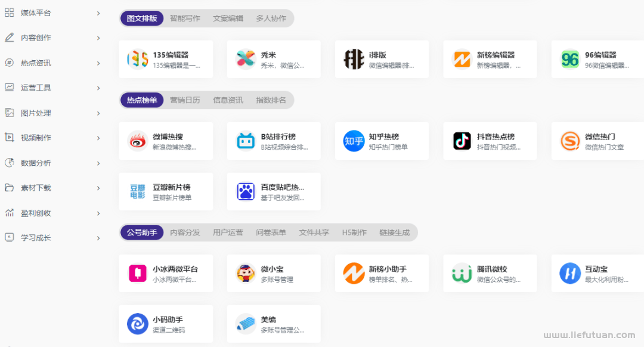Click the 微信热门 Sogou icon
The width and height of the screenshot is (644, 347).
pos(570,141)
